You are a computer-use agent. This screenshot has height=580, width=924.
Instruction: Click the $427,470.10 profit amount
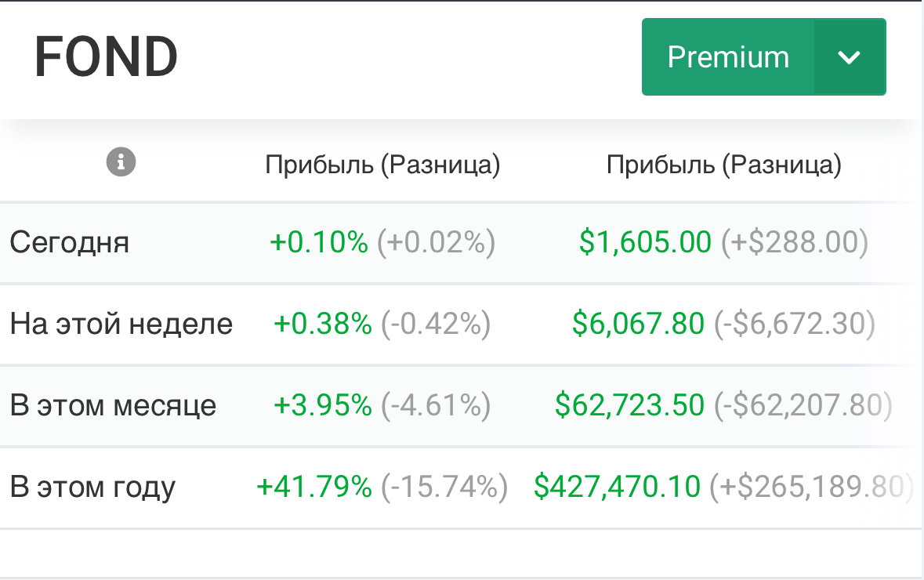coord(617,487)
